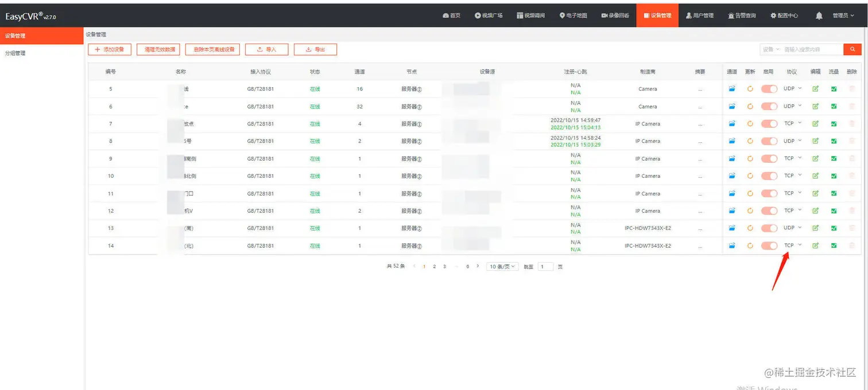This screenshot has width=868, height=390.
Task: Toggle enable switch for device 14
Action: 769,245
